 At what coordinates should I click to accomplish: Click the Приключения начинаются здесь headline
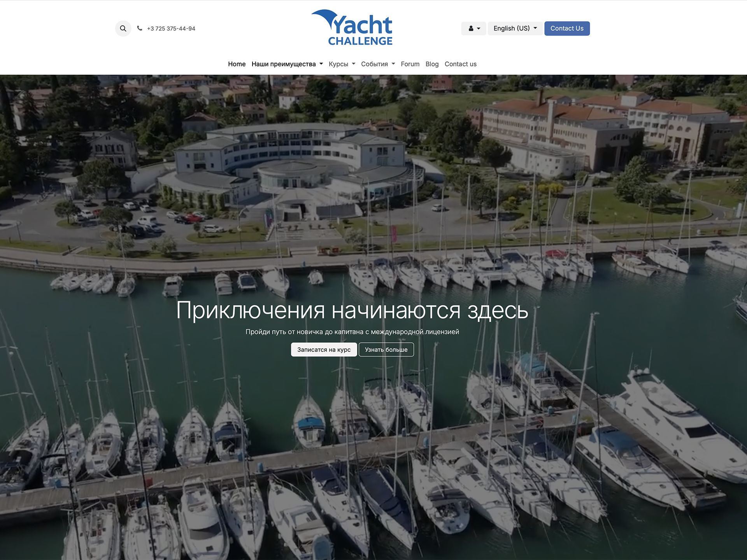[x=352, y=310]
